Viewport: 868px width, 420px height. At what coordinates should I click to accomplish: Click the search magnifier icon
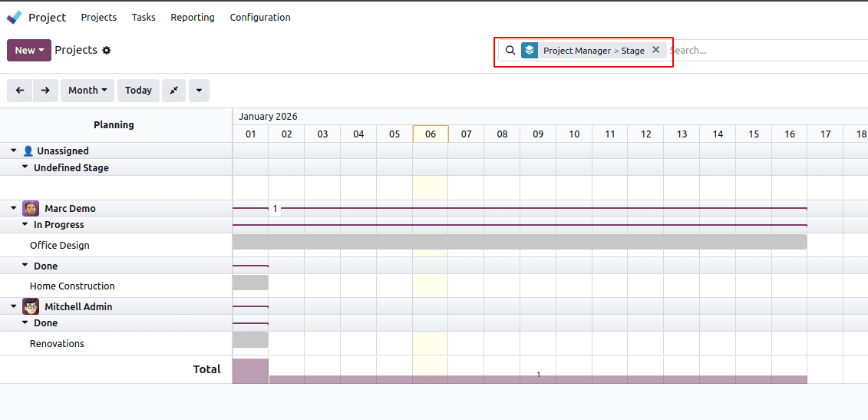tap(510, 51)
